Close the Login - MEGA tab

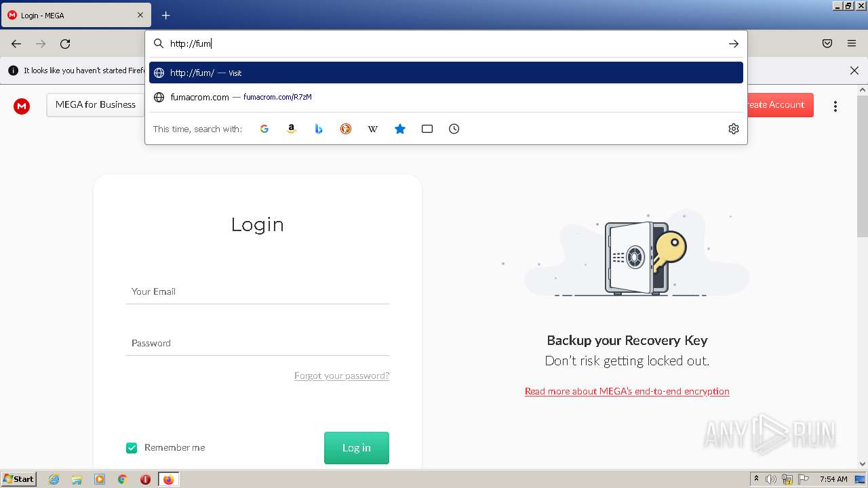point(140,15)
